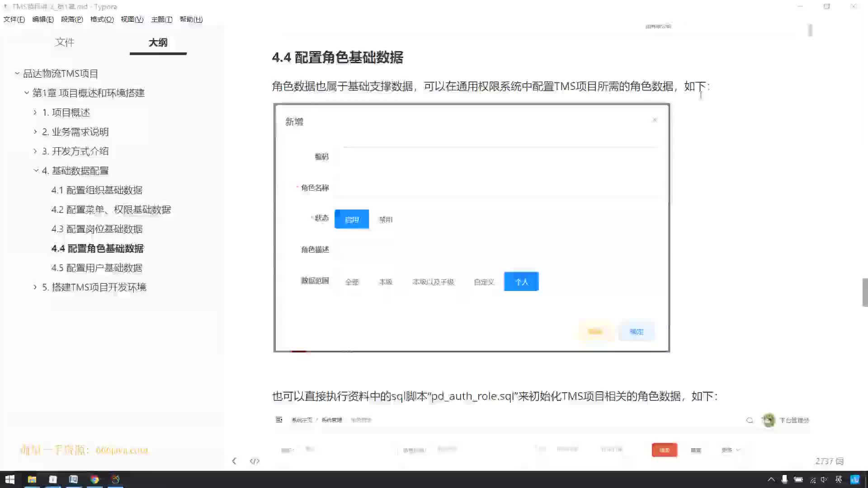Viewport: 868px width, 488px height.
Task: Click close X button on dialog
Action: [x=654, y=120]
